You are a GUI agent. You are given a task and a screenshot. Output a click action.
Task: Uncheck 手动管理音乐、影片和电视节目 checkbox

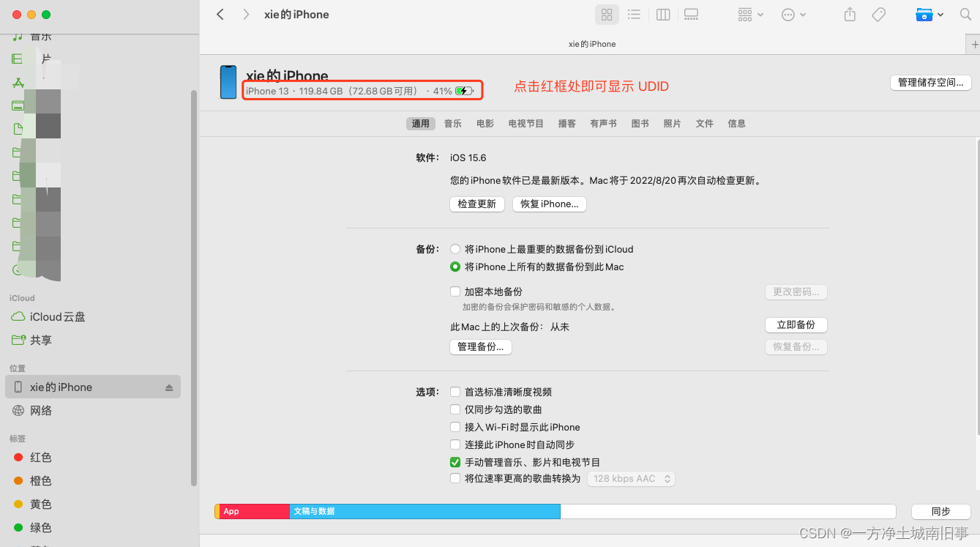(455, 463)
